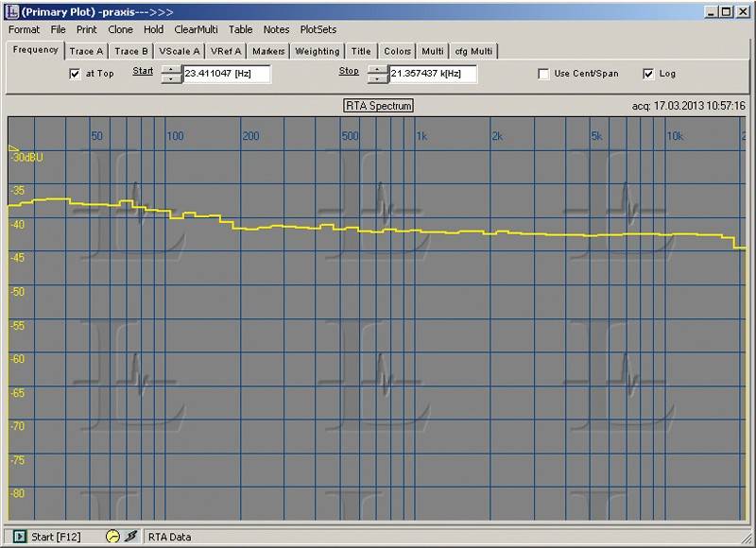Switch to the cfg Multi tab
The height and width of the screenshot is (548, 756).
pos(473,51)
